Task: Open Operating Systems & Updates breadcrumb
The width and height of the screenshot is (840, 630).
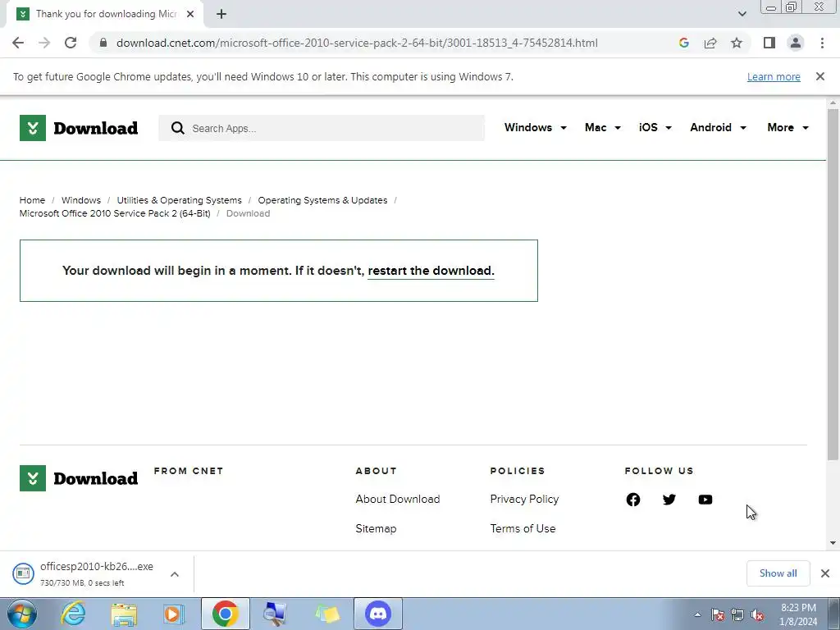Action: 322,200
